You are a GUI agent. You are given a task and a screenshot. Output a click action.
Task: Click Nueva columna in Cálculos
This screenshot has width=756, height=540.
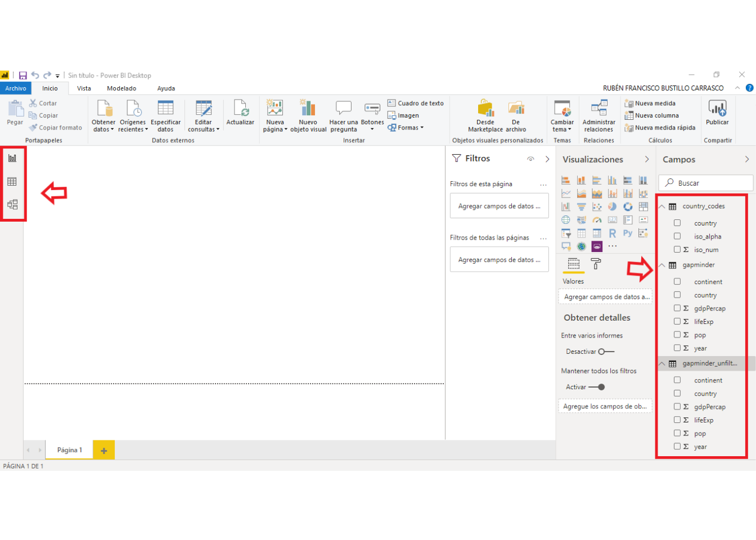[x=652, y=115]
